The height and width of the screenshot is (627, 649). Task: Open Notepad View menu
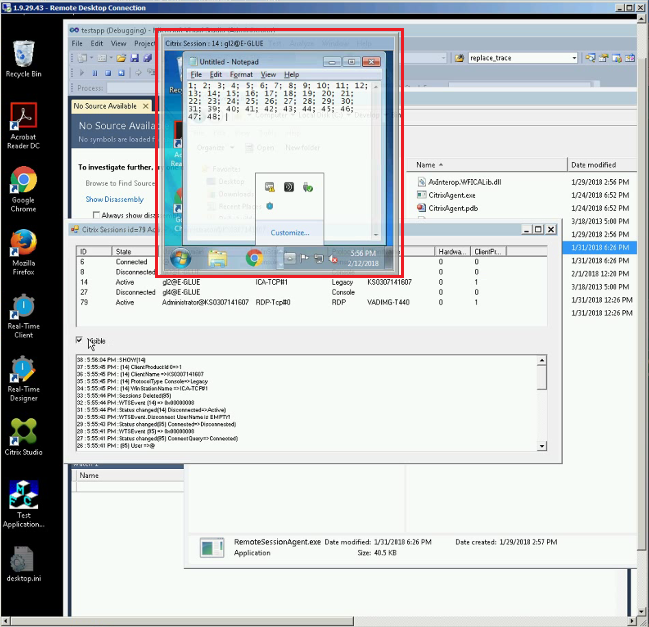tap(268, 74)
